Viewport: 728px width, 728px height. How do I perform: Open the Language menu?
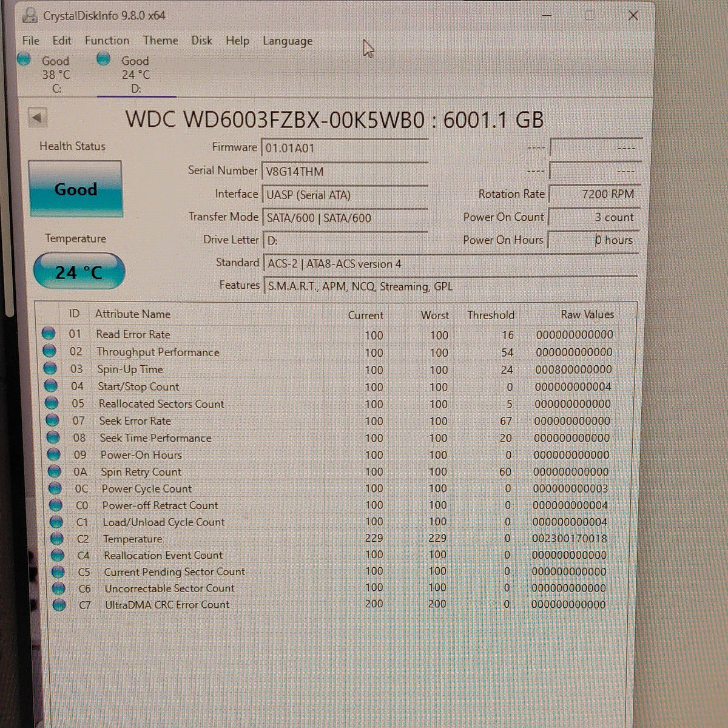point(288,41)
